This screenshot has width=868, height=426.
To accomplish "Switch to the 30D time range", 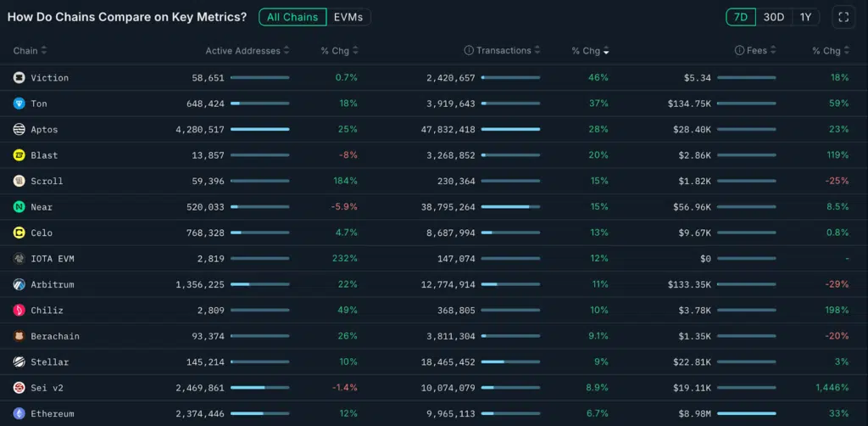I will coord(773,17).
